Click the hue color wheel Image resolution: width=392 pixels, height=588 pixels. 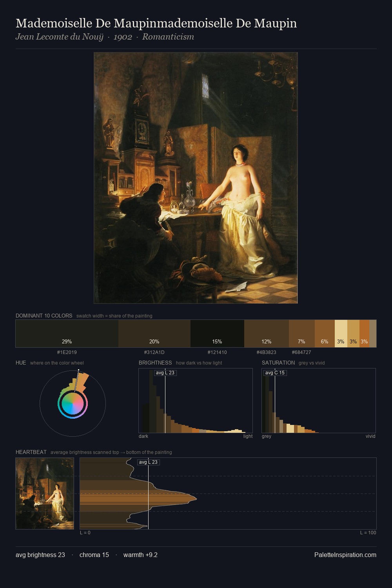73,403
